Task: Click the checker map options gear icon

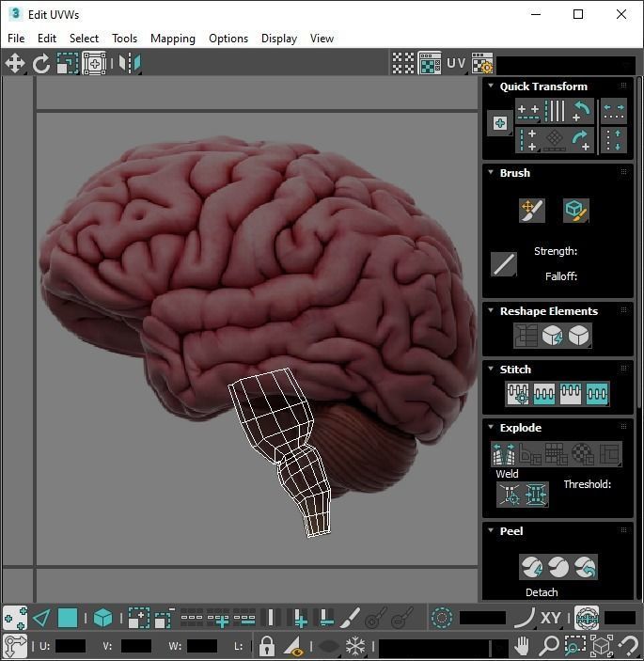Action: click(x=482, y=63)
